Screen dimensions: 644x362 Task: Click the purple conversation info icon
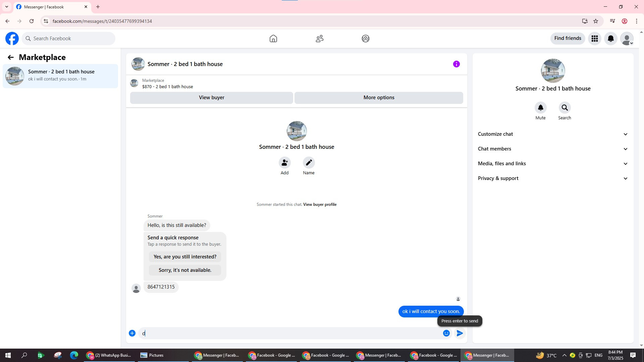[x=456, y=64]
